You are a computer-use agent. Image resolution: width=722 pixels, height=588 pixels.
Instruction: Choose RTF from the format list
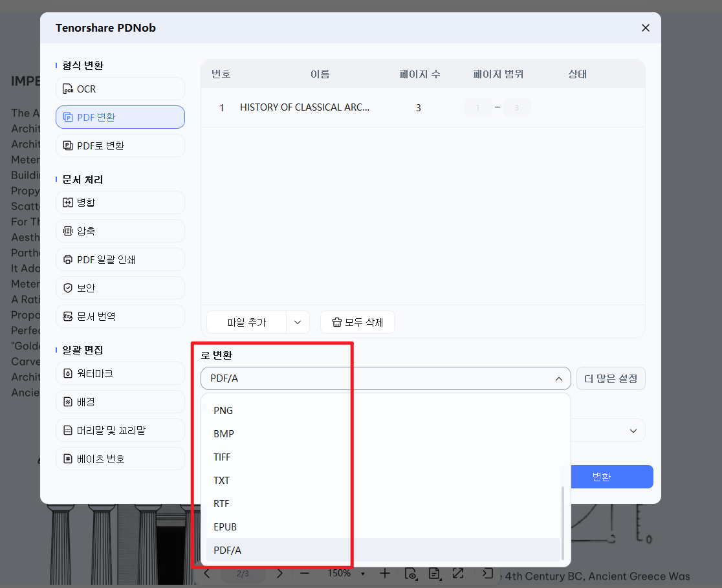pyautogui.click(x=383, y=504)
